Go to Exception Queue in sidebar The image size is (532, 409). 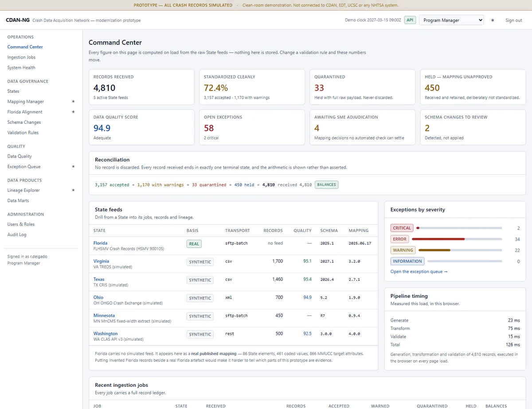(24, 167)
